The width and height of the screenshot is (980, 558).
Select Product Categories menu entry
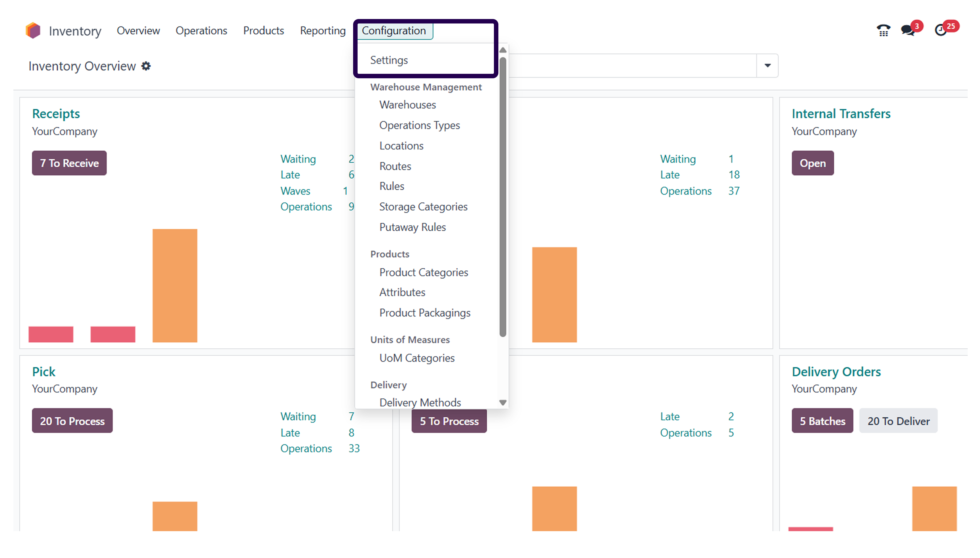tap(424, 273)
